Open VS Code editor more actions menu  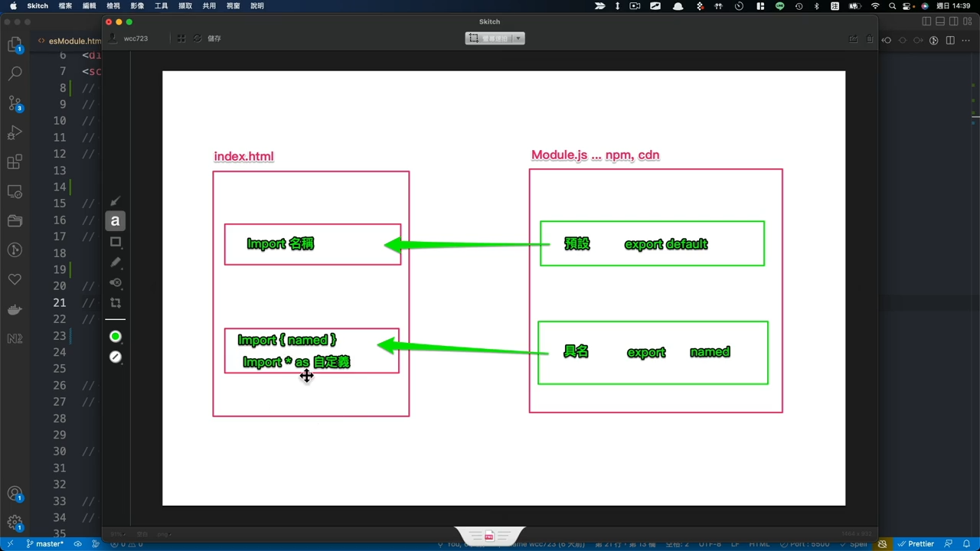(x=966, y=41)
